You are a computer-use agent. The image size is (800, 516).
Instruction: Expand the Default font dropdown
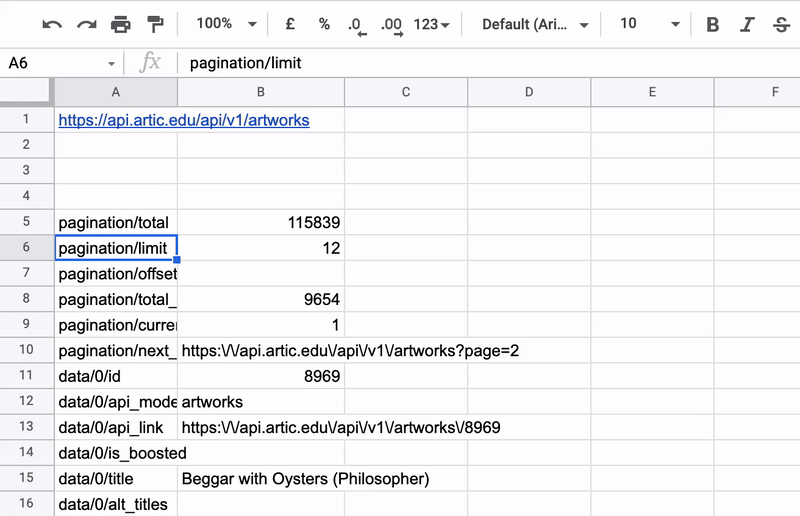534,24
